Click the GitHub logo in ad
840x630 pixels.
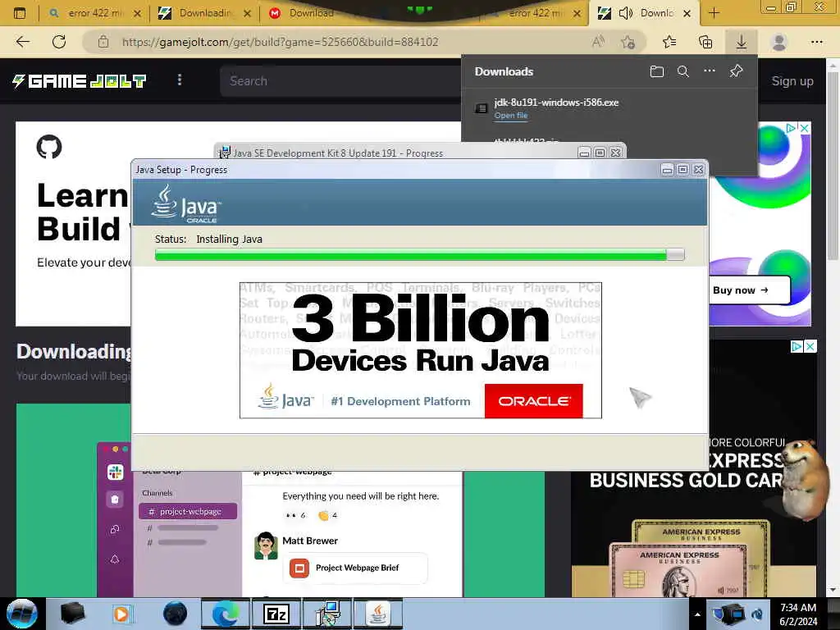point(49,147)
